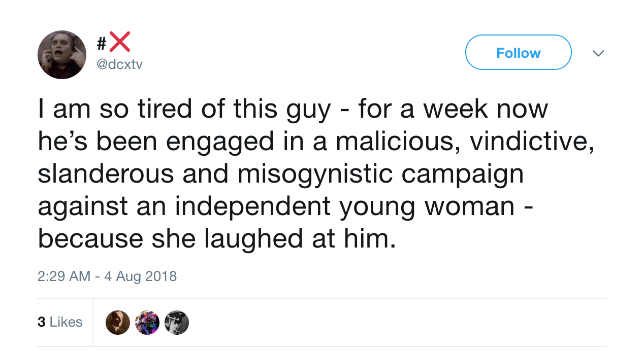Open the 2:29 AM timestamp link

tap(64, 276)
